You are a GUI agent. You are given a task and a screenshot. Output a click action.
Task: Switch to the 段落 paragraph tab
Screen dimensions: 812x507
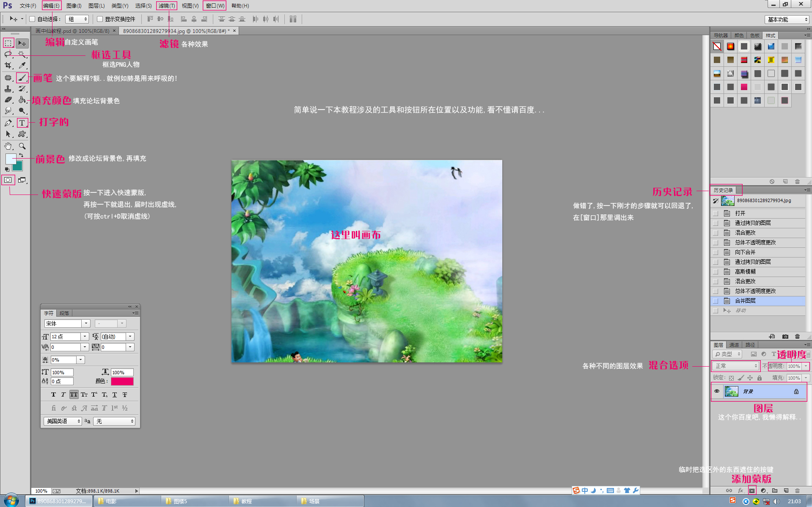[64, 313]
